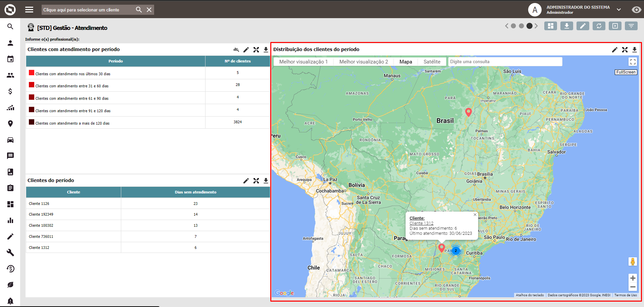Open the dashboard filter options button
Viewport: 644px width, 307px height.
(x=631, y=26)
